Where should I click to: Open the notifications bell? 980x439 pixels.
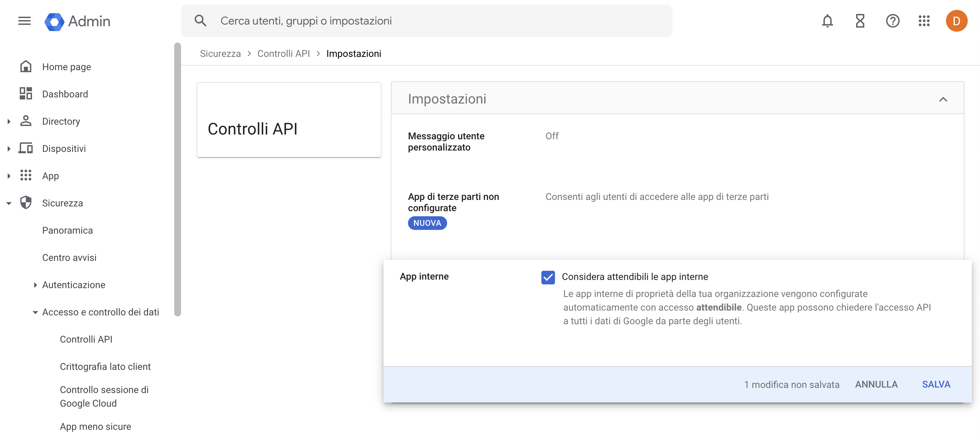point(827,21)
